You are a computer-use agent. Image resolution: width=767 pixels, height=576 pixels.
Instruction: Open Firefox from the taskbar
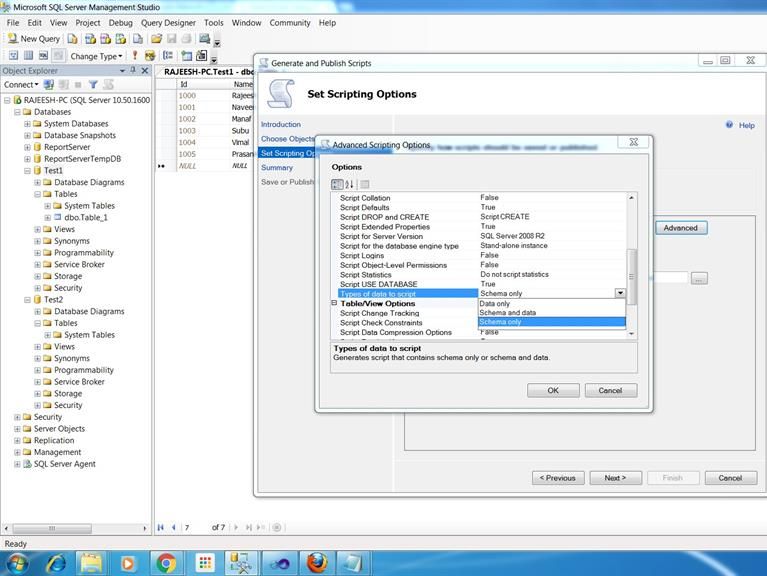point(316,563)
